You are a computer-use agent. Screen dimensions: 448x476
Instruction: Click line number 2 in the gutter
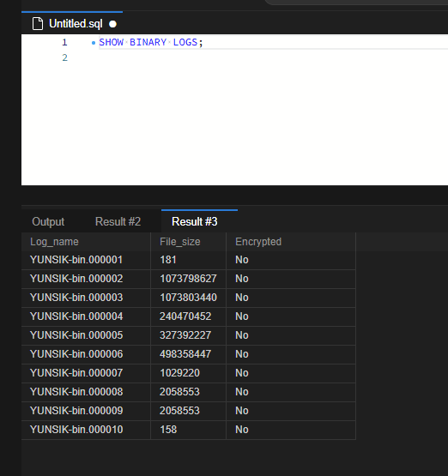coord(64,57)
